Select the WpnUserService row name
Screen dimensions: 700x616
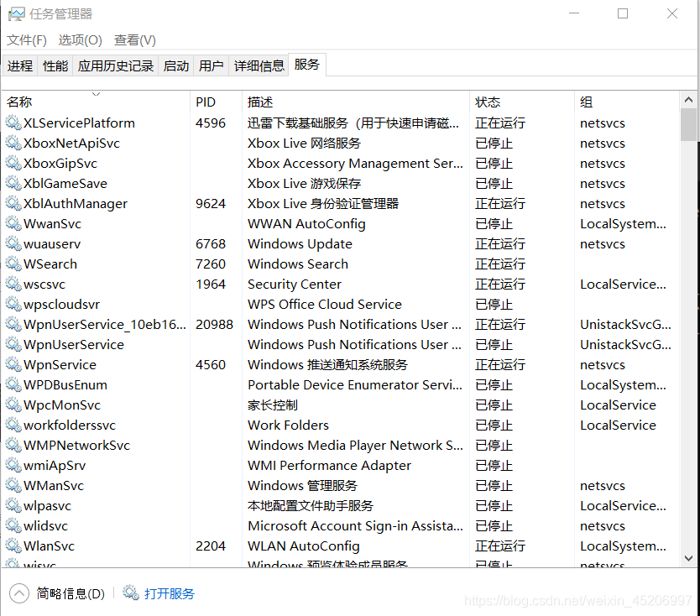coord(74,345)
